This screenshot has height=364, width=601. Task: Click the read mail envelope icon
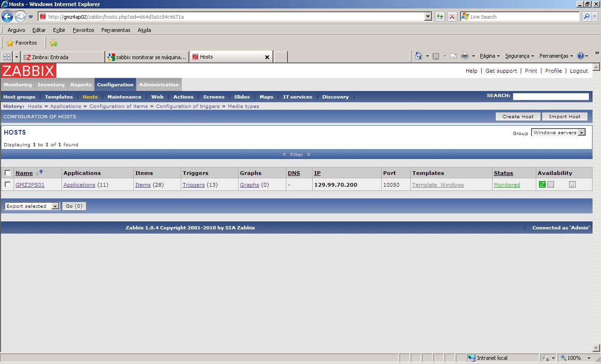454,56
